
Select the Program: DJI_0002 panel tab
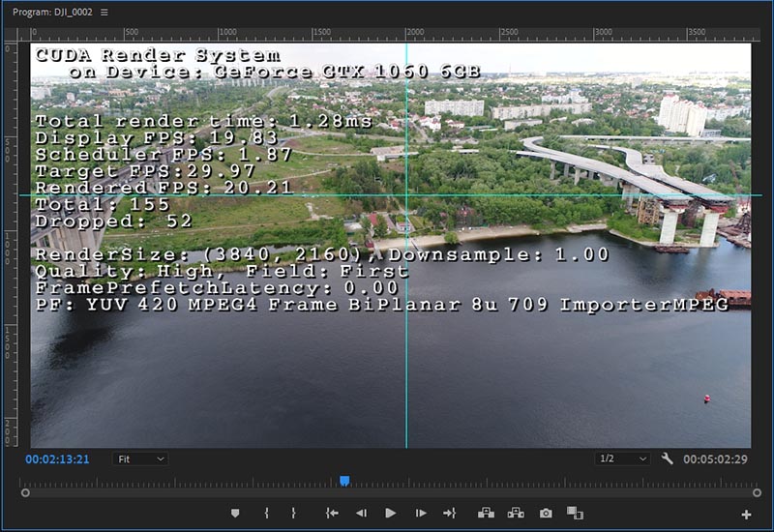tap(52, 13)
